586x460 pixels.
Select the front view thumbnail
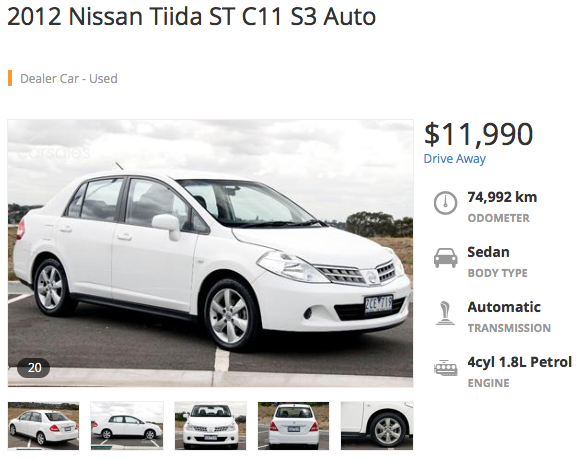(210, 426)
